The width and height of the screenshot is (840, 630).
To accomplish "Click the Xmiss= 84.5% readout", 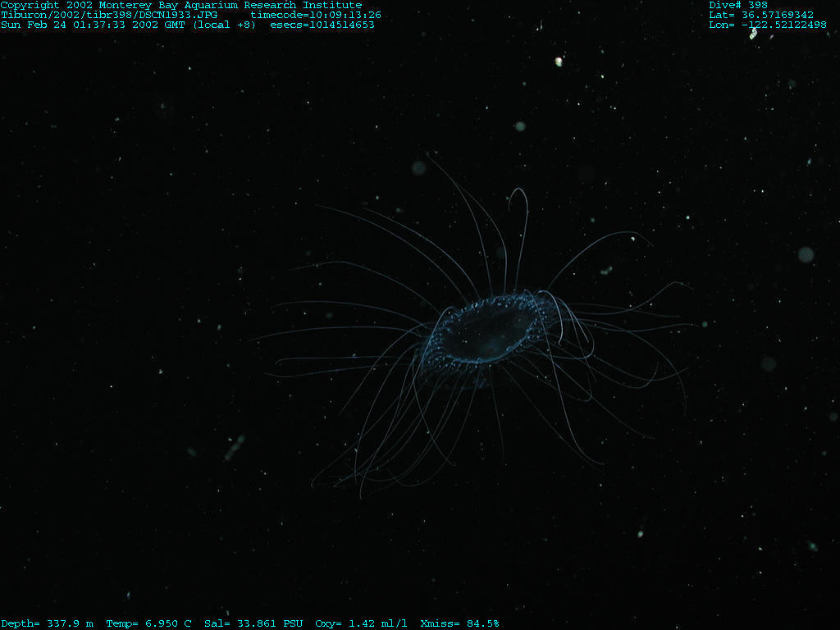I will (459, 623).
